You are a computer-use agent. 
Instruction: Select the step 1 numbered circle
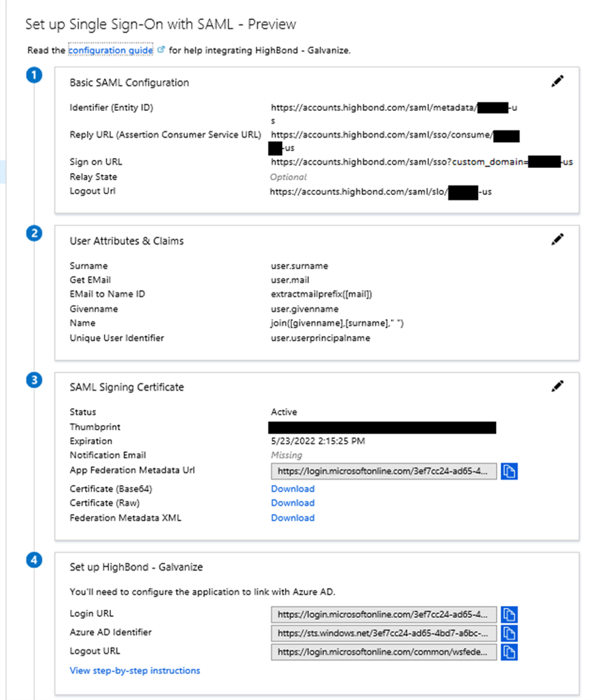(x=34, y=75)
